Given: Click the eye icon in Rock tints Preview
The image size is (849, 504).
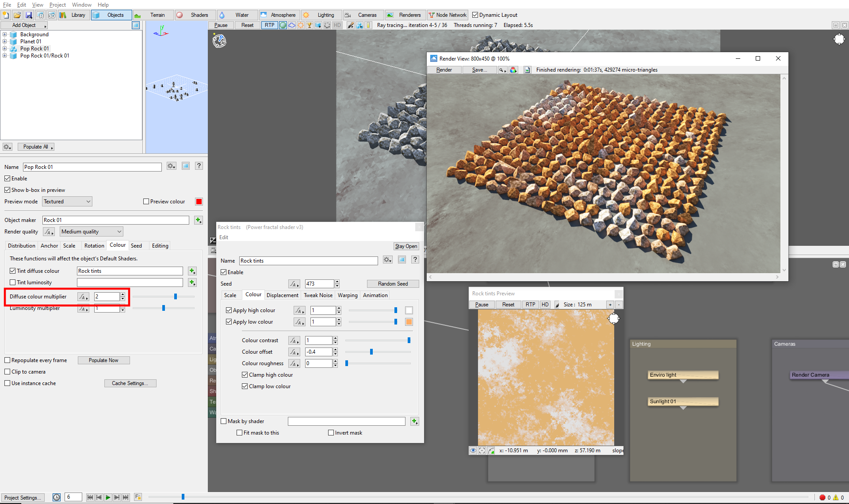Looking at the screenshot, I should click(473, 451).
